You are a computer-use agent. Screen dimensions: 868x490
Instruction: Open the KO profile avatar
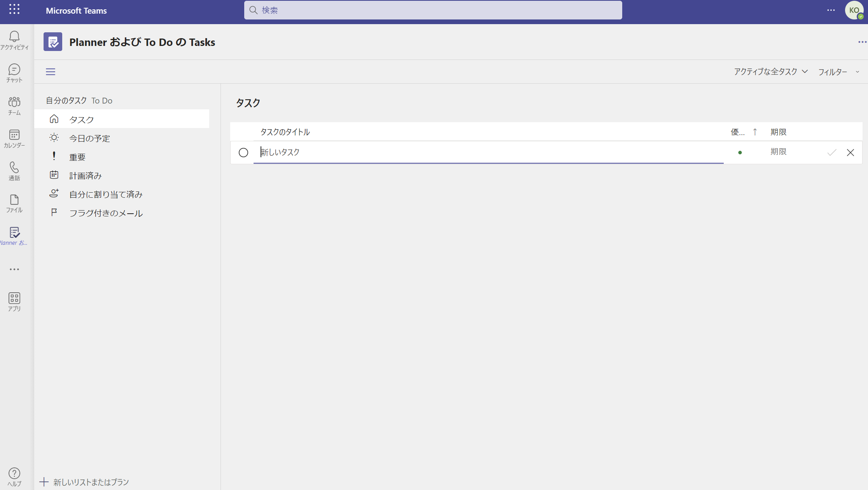854,10
